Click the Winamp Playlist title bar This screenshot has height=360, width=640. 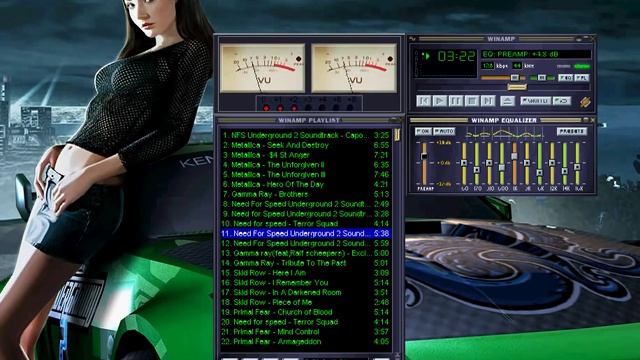pos(309,120)
